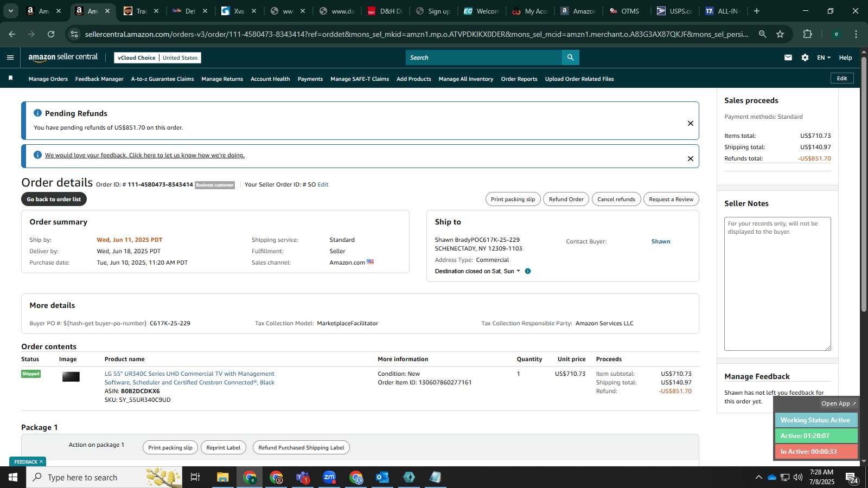The height and width of the screenshot is (488, 868).
Task: Switch to the OTMS browser tab
Action: 626,11
